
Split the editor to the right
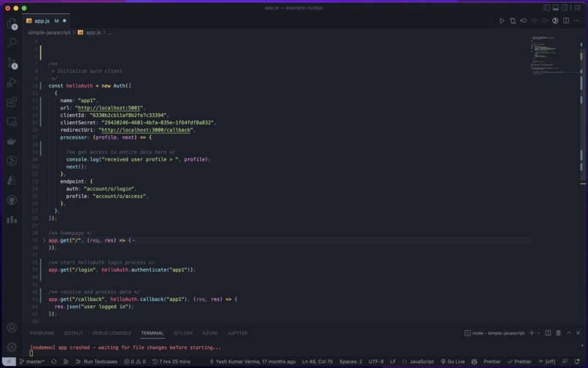[x=566, y=20]
